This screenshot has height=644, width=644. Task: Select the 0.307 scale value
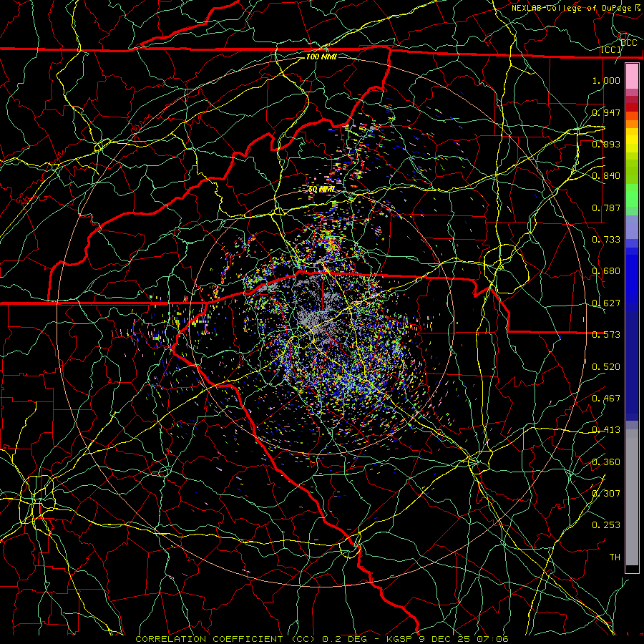(606, 494)
